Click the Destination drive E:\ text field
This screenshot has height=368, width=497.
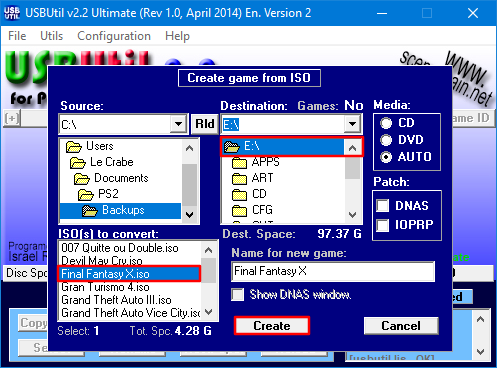tap(283, 124)
